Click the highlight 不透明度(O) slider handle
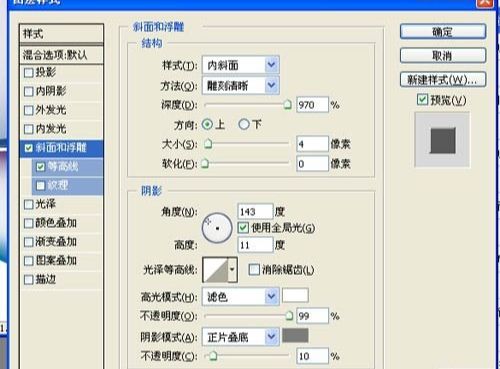Viewport: 500px width, 369px height. tap(289, 316)
